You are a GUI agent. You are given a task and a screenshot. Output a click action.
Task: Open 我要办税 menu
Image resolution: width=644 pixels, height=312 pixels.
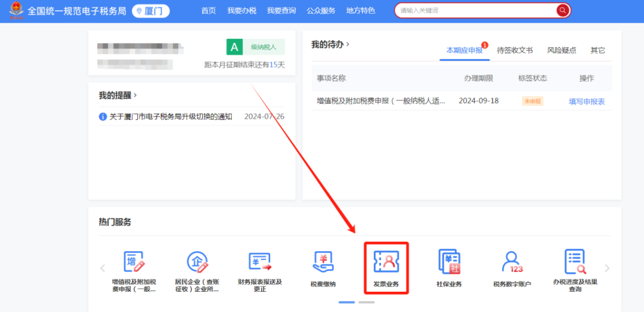(x=242, y=11)
